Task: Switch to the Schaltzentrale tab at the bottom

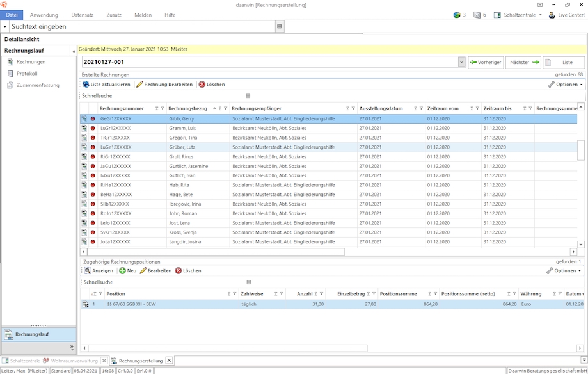Action: [x=21, y=361]
